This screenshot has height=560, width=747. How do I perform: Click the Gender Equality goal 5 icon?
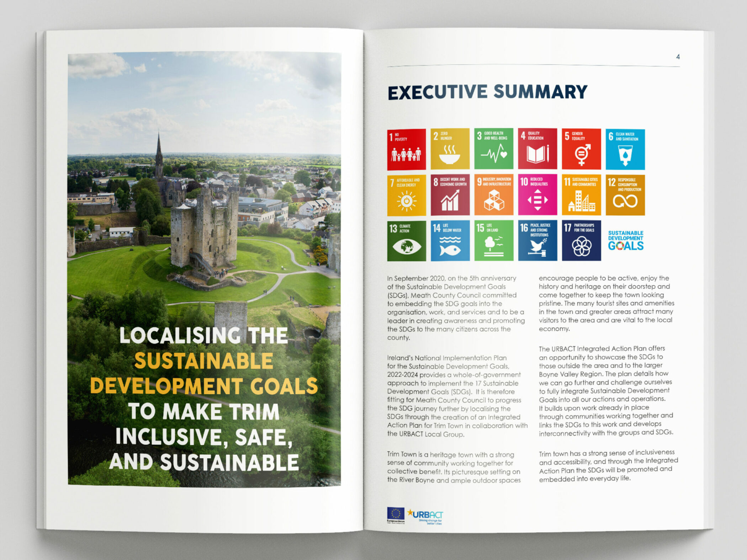(581, 149)
